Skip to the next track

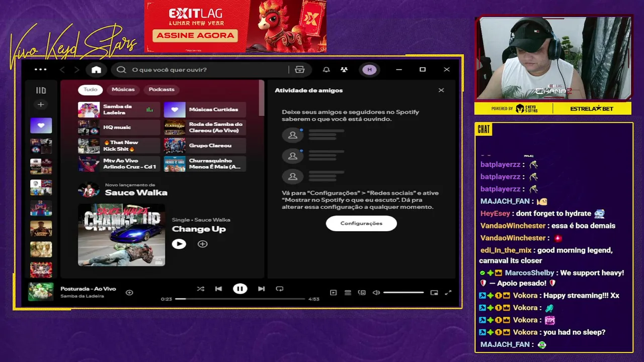tap(261, 289)
